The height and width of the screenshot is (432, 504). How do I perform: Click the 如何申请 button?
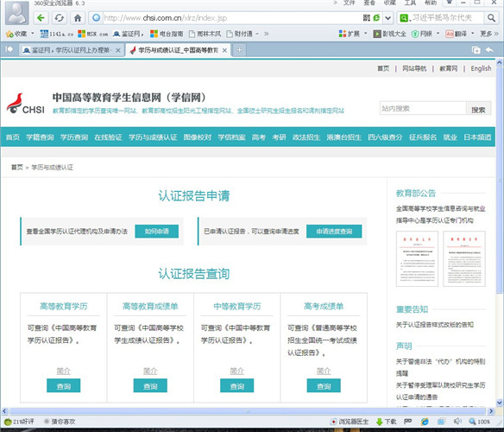click(156, 232)
